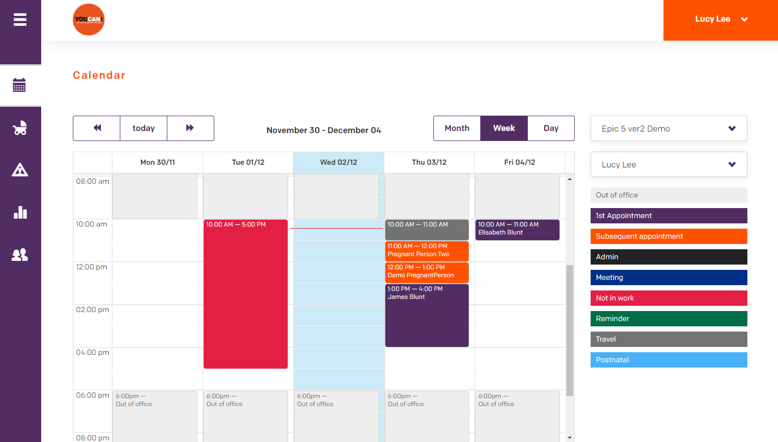Open the Lucy Lee calendar dropdown
This screenshot has width=778, height=442.
coord(668,165)
